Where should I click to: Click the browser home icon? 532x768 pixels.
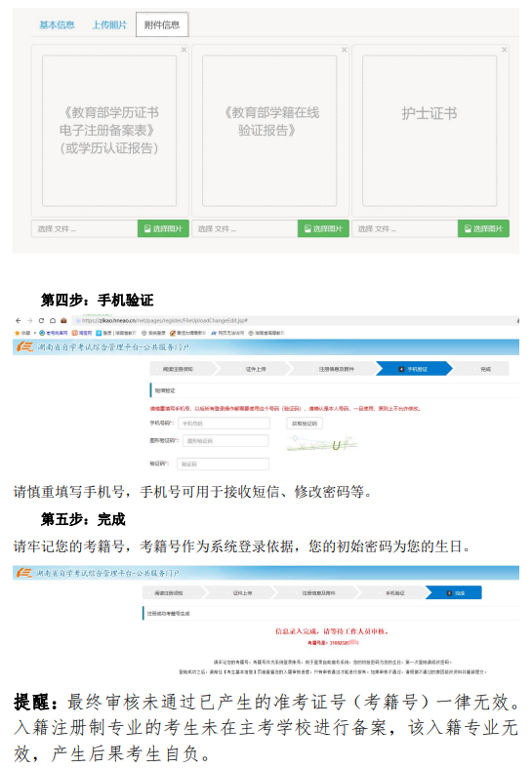pos(53,321)
